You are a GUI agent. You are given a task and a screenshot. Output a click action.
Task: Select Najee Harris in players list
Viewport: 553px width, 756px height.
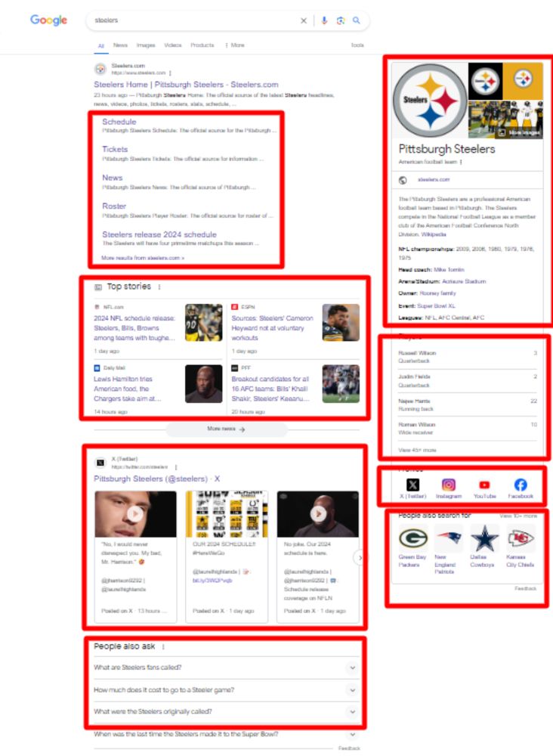pos(468,405)
